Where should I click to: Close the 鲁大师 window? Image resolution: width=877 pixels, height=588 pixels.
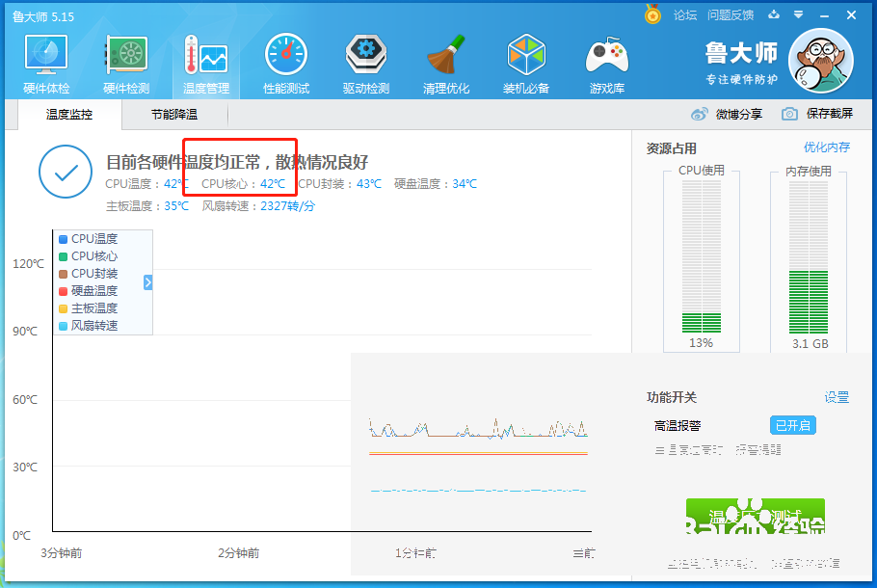[x=851, y=15]
